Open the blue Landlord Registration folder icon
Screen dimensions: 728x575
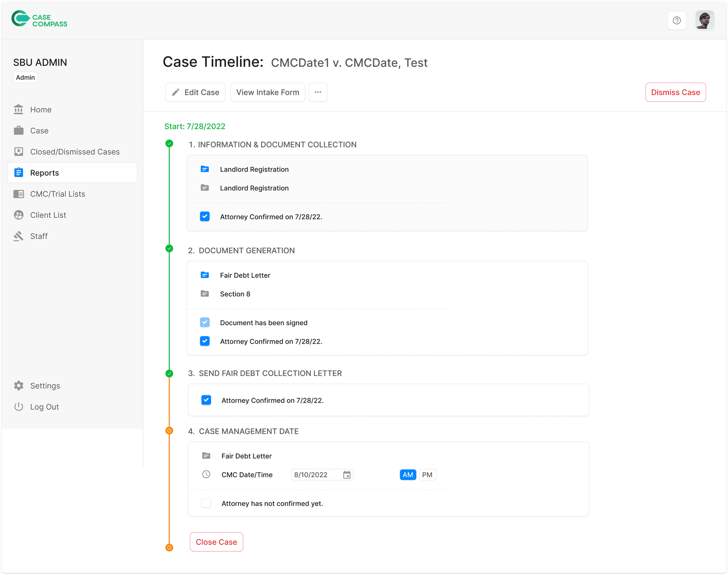(x=205, y=169)
